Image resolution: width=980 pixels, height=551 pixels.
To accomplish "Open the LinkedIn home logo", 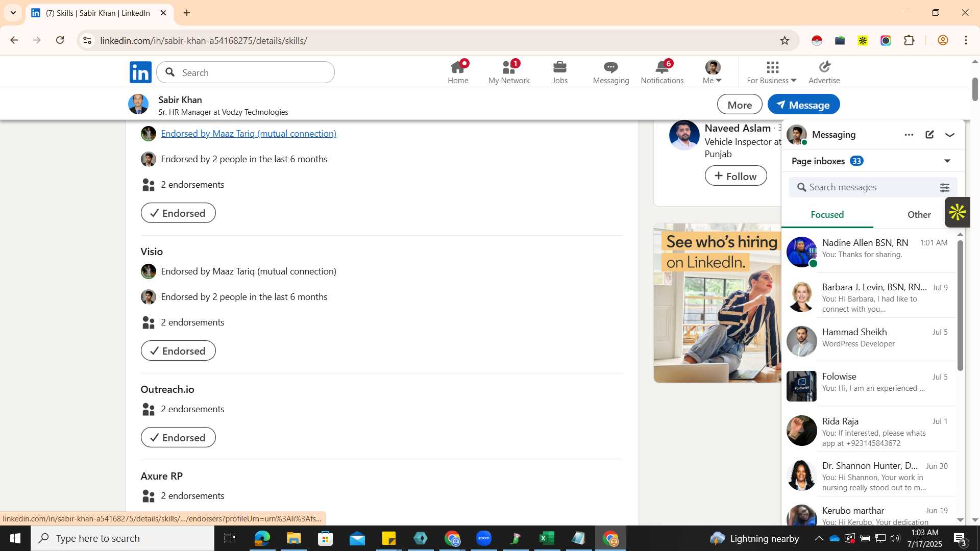I will coord(140,72).
